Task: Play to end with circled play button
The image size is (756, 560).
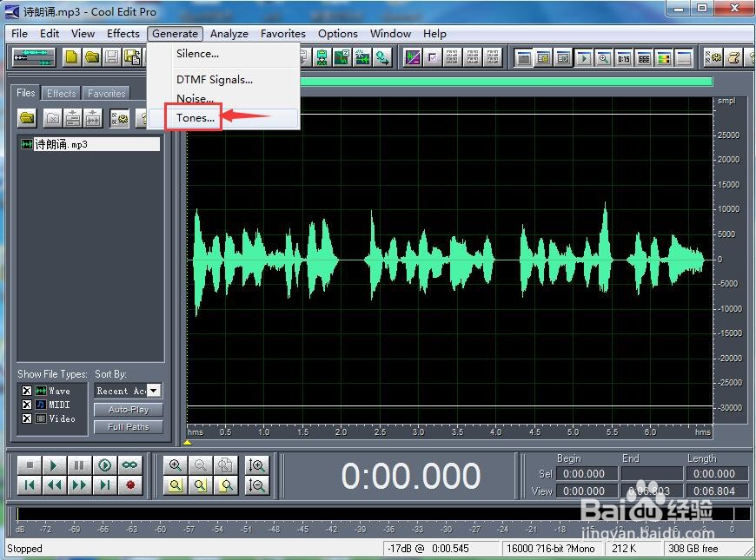Action: [x=104, y=465]
